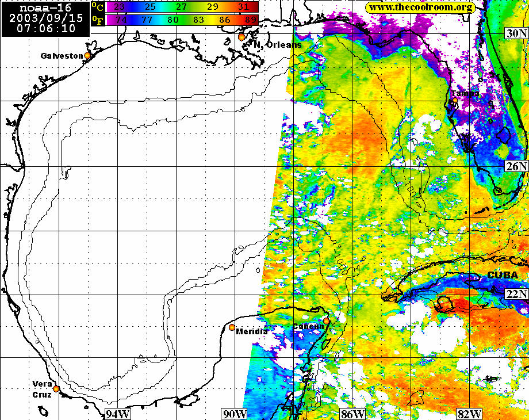Click the New Orleans orange city marker
This screenshot has height=420, width=529.
[x=241, y=37]
